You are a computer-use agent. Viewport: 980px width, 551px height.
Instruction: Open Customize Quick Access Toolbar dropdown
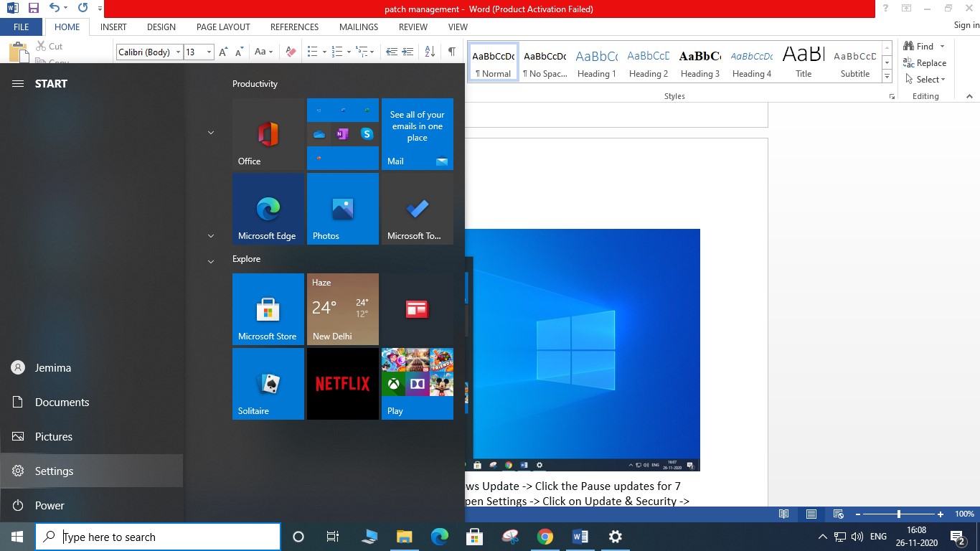pyautogui.click(x=100, y=9)
